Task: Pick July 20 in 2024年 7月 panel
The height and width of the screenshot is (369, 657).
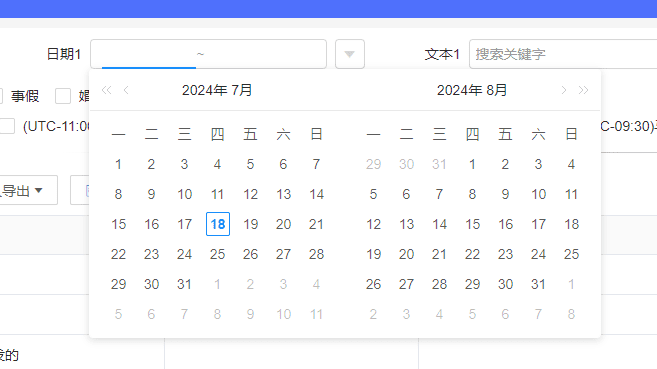Action: [283, 224]
